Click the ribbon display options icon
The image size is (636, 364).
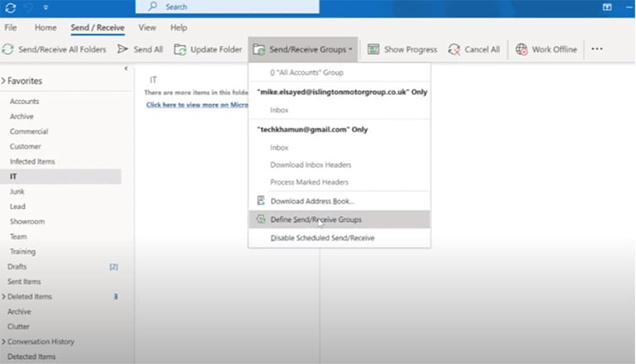coord(607,7)
